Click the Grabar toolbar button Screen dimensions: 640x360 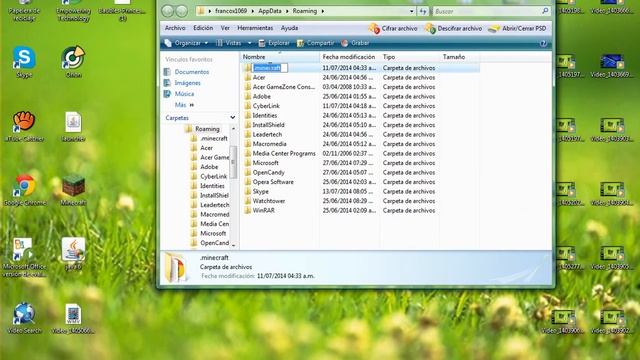355,43
